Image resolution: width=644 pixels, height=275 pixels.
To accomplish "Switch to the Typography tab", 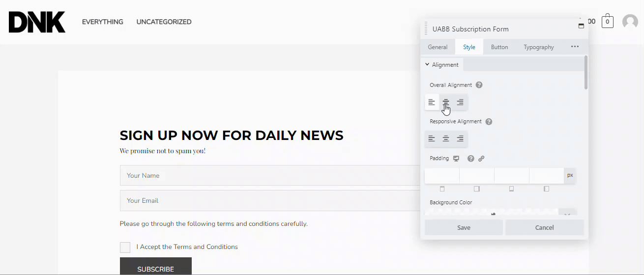I will coord(538,47).
